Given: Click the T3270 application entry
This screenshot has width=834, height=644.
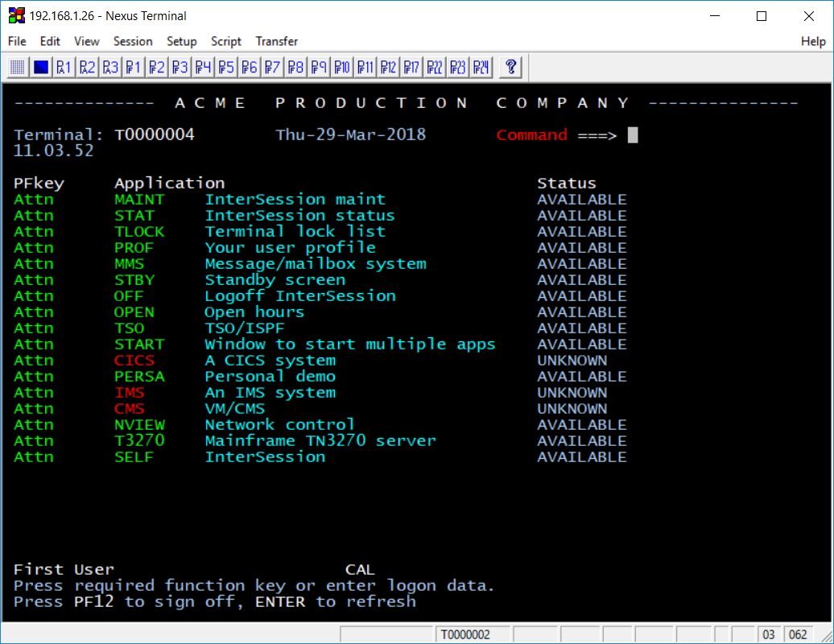Looking at the screenshot, I should coord(139,441).
